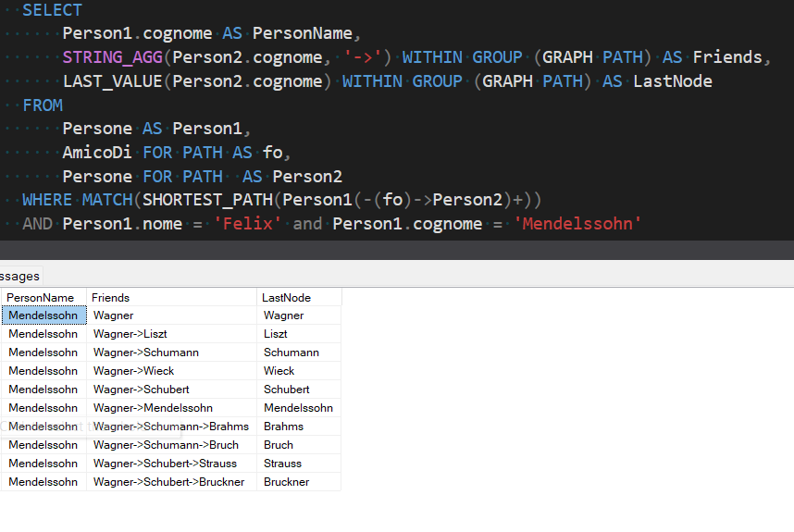
Task: Click the Friends column header
Action: coord(111,298)
